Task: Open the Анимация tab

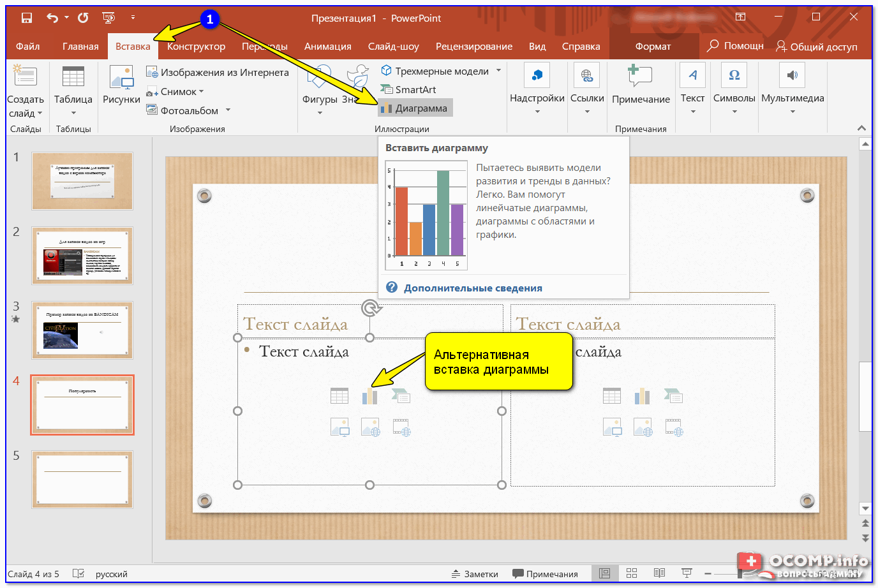Action: 328,46
